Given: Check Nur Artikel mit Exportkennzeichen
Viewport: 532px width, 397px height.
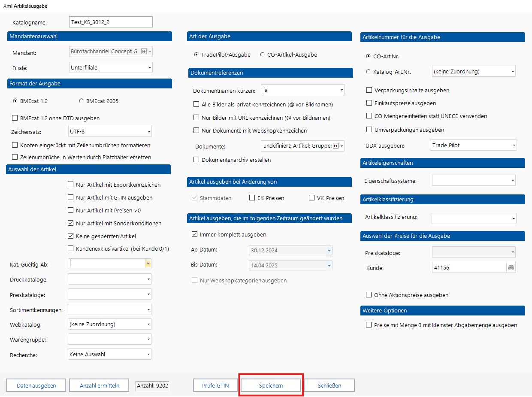Looking at the screenshot, I should click(71, 185).
